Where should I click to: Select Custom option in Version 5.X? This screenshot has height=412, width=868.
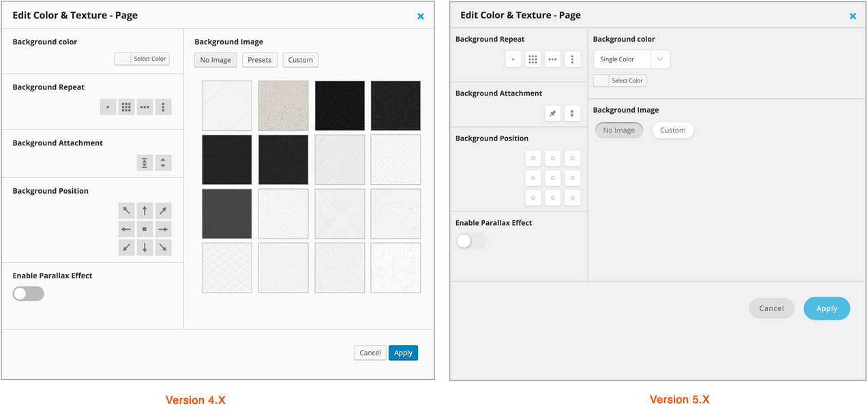click(673, 130)
